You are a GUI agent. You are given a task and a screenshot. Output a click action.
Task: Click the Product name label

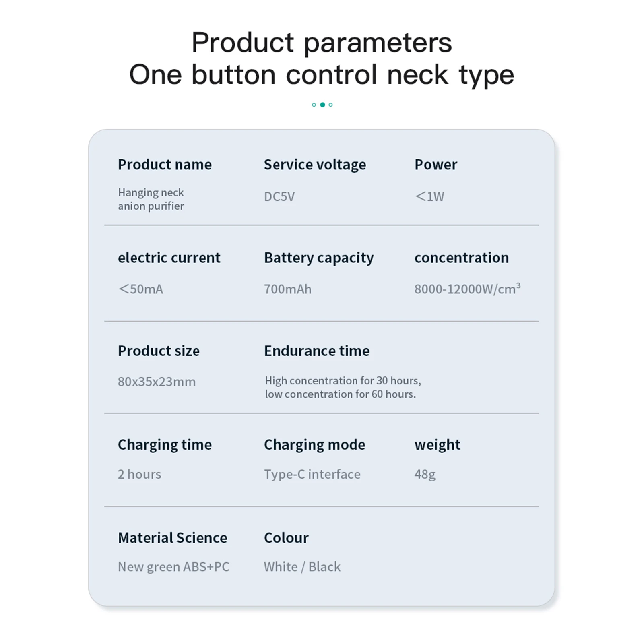tap(165, 165)
